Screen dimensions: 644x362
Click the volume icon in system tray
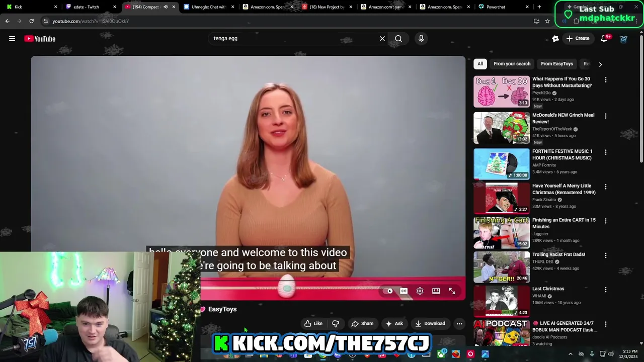coord(611,354)
